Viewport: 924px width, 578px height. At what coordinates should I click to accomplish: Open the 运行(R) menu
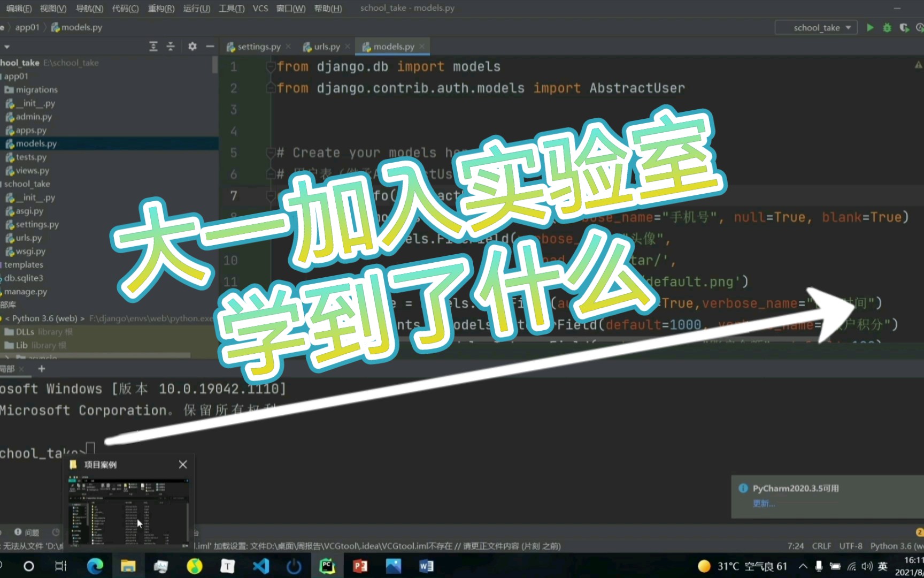[x=196, y=9]
